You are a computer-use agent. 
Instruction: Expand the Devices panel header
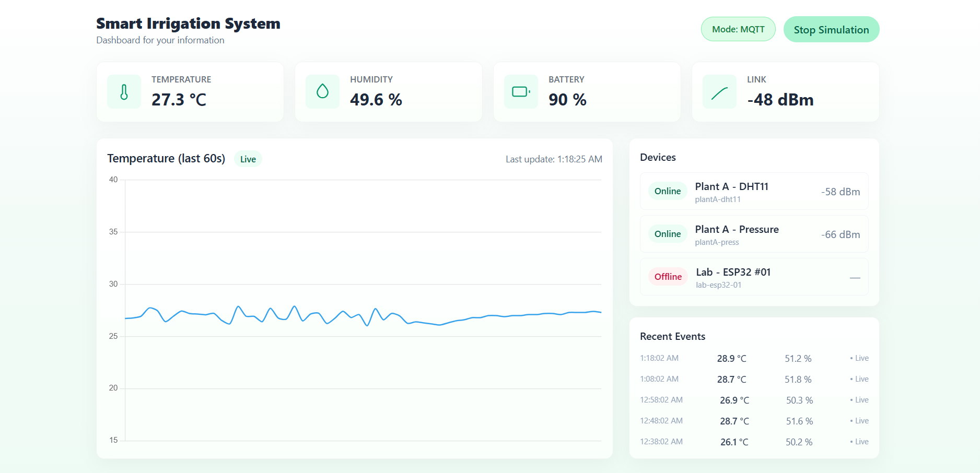pos(658,157)
